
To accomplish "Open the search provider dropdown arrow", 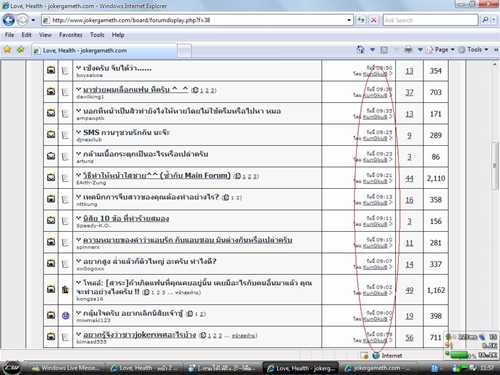I will click(x=494, y=20).
